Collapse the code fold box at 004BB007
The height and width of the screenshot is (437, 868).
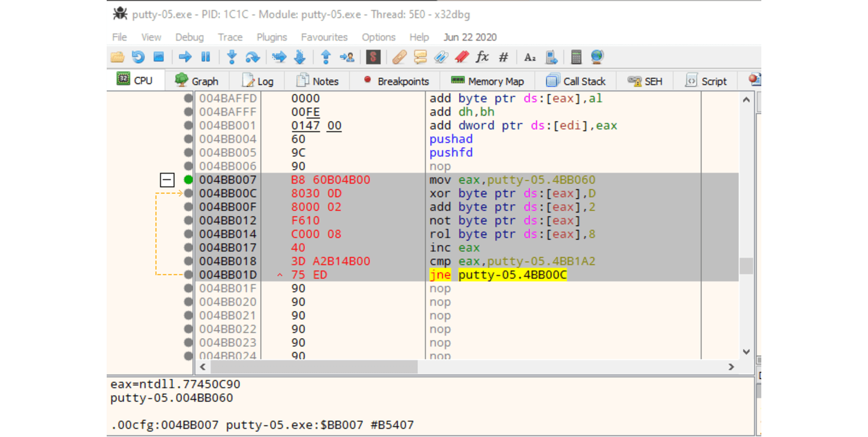tap(167, 180)
